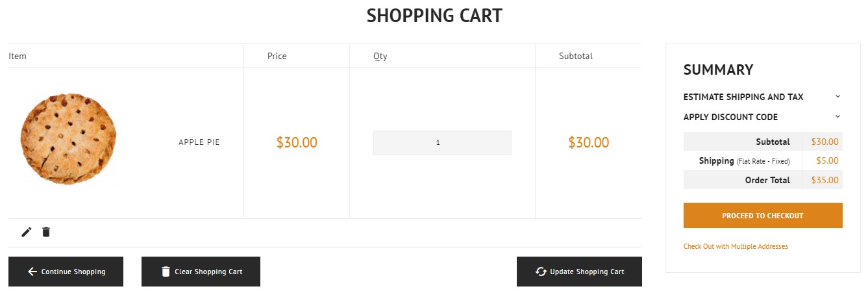Image resolution: width=868 pixels, height=293 pixels.
Task: Click the trash icon on Clear Shopping Cart
Action: (x=166, y=272)
